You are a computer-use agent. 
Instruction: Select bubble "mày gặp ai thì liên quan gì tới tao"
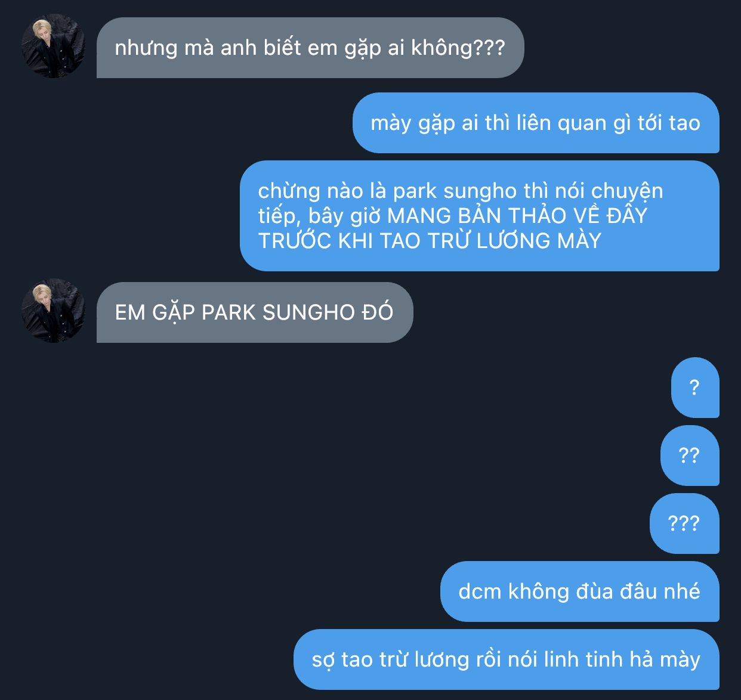(536, 123)
